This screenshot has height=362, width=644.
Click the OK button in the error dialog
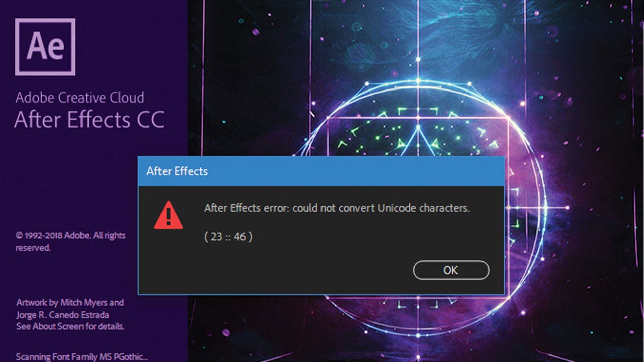[451, 270]
